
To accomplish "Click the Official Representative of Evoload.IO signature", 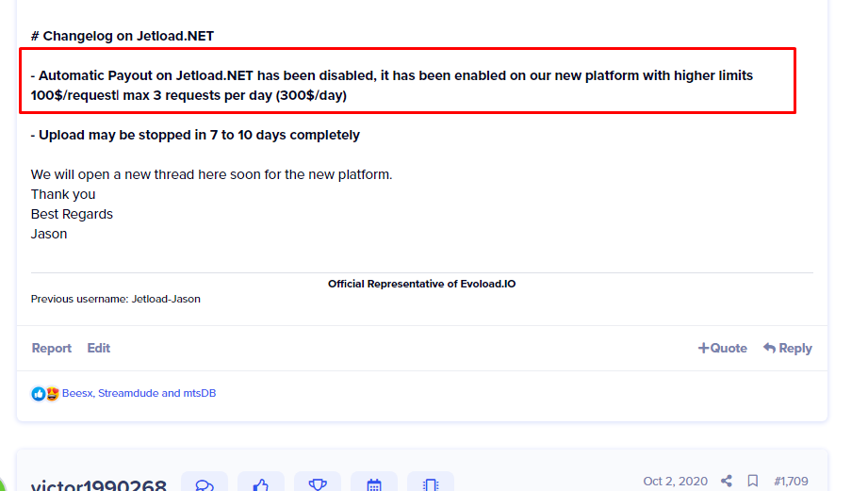I will pyautogui.click(x=421, y=284).
